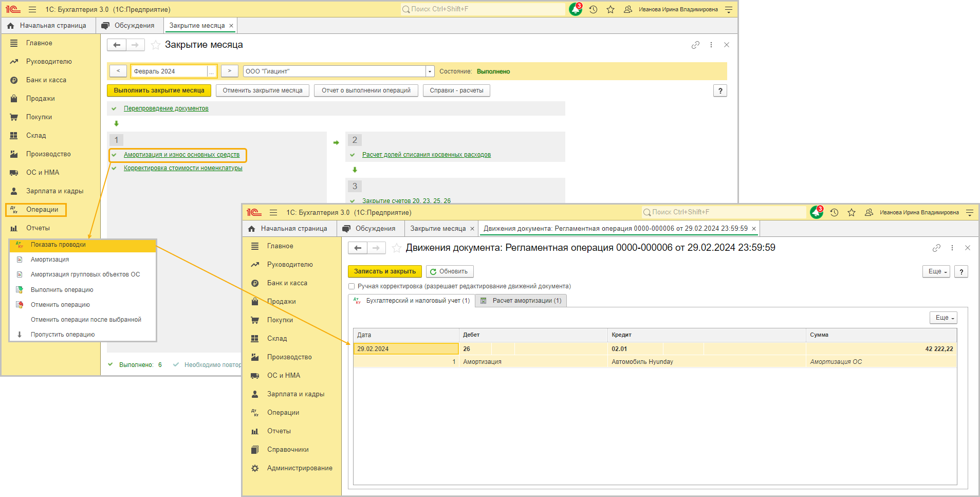Switch to Бухгалтерский и налоговый учет tab
The width and height of the screenshot is (980, 497).
[x=412, y=301]
